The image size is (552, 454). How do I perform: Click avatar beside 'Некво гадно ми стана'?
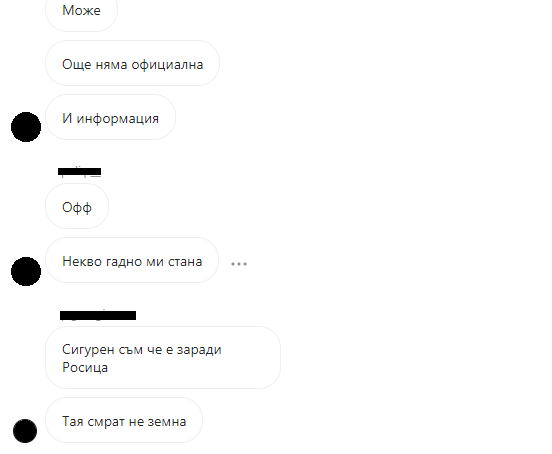click(26, 271)
